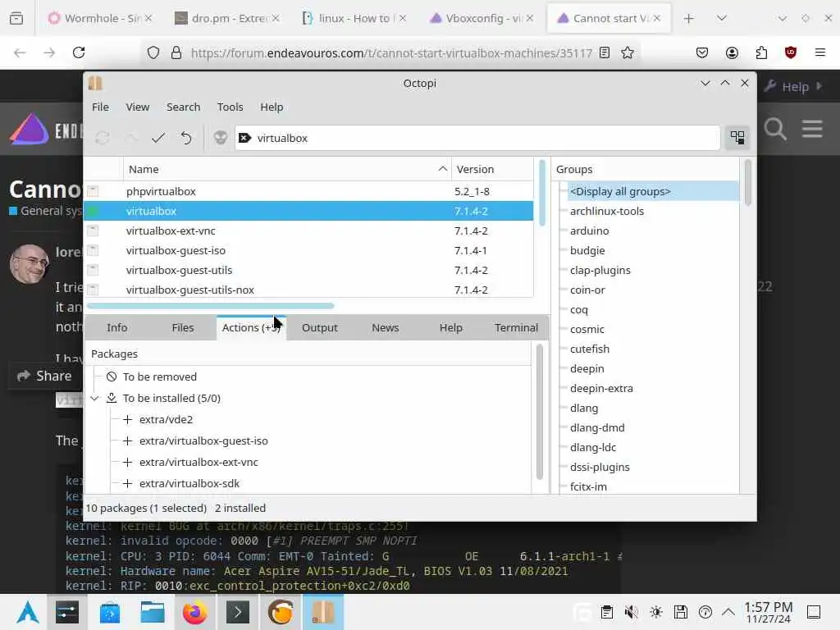Click the Groups panel vertical scrollbar

tap(747, 183)
